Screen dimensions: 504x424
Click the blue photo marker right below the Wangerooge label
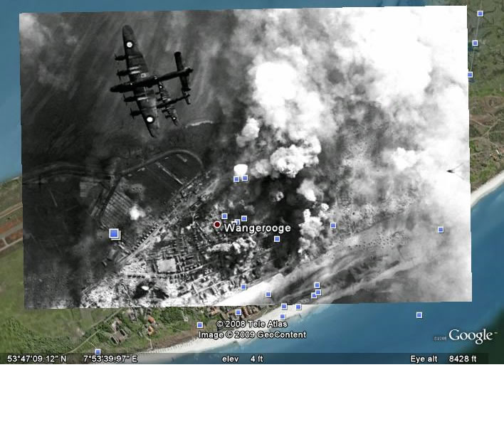click(277, 239)
